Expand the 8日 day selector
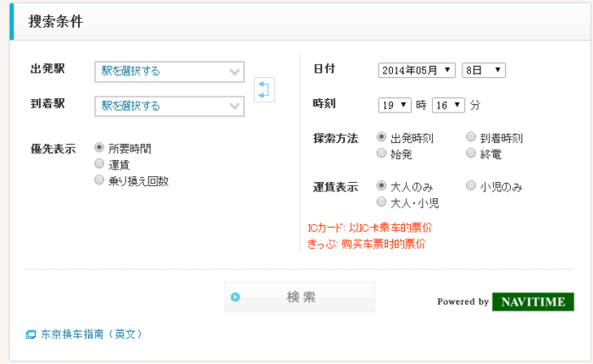This screenshot has height=364, width=593. click(484, 70)
